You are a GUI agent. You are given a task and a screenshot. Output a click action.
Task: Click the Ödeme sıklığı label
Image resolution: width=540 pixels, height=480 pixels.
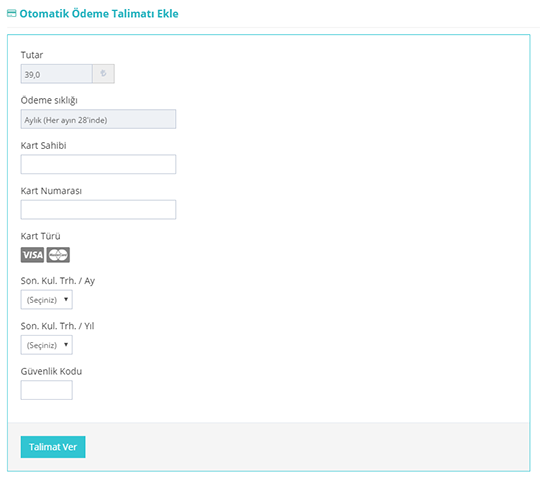[49, 101]
